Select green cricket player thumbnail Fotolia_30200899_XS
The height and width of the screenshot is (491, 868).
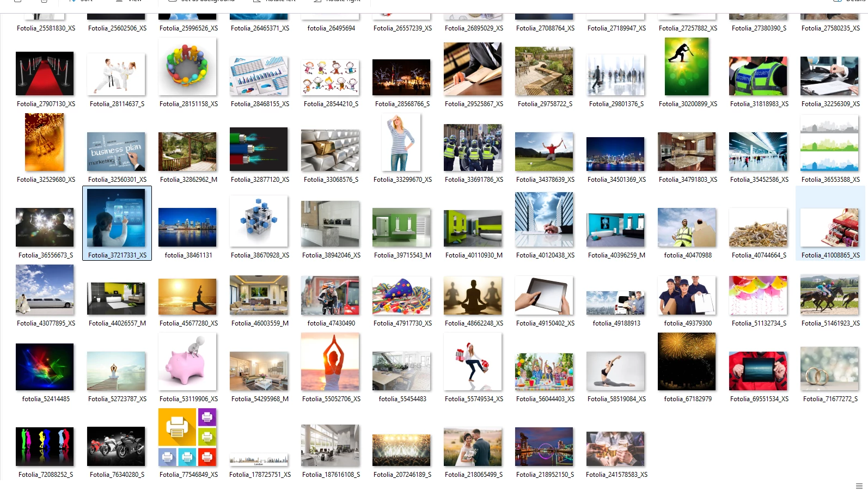pyautogui.click(x=687, y=66)
